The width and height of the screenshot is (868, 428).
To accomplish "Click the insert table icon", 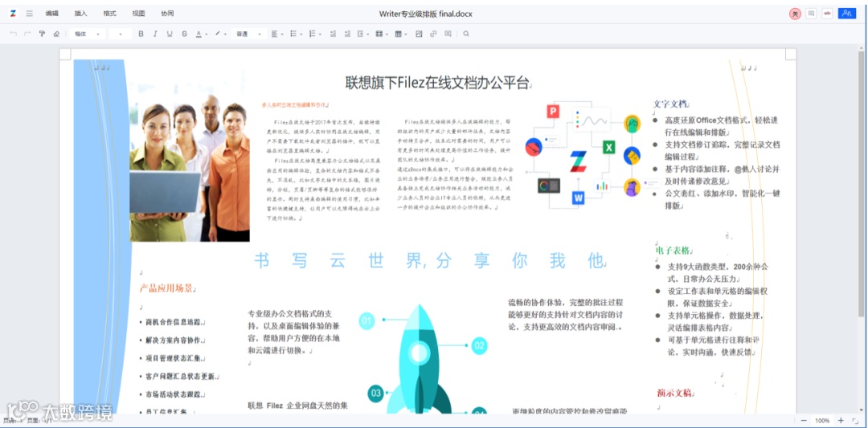I will click(400, 34).
